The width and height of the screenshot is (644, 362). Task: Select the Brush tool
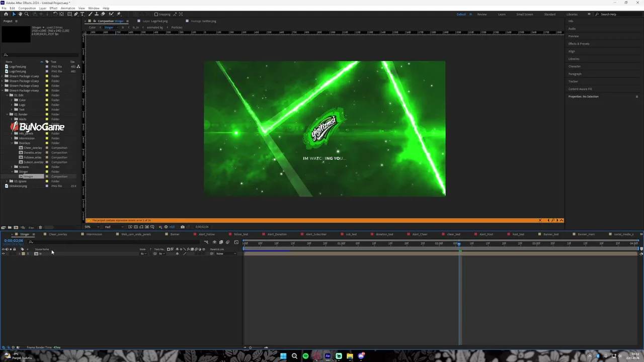click(90, 14)
